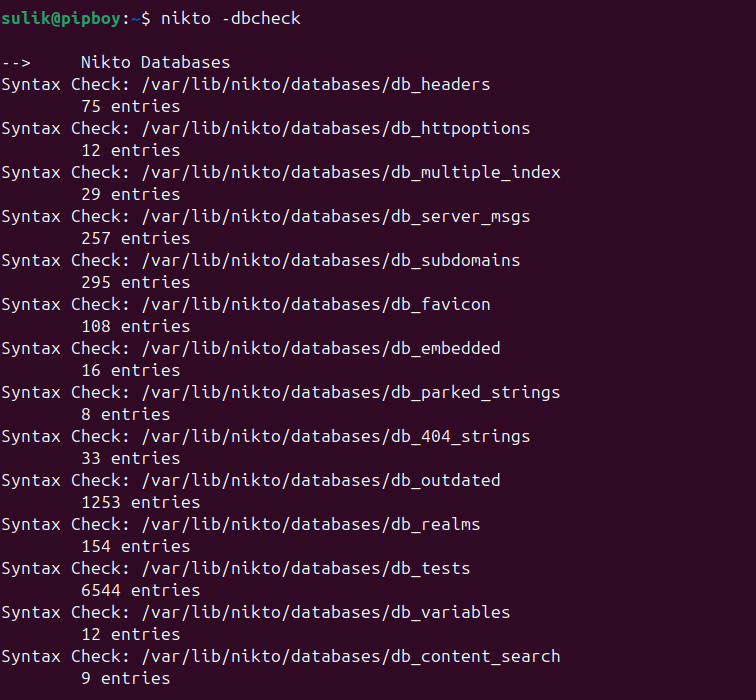
Task: Click the db_headers database path
Action: click(x=316, y=84)
